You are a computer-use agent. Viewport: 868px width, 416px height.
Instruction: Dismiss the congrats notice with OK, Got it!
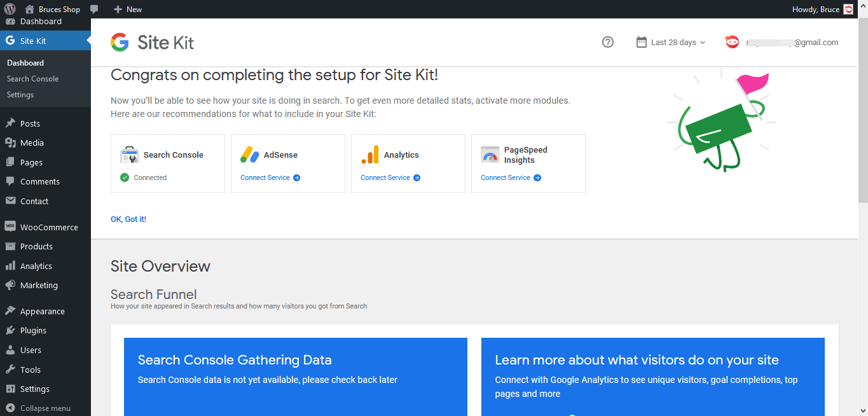coord(128,219)
